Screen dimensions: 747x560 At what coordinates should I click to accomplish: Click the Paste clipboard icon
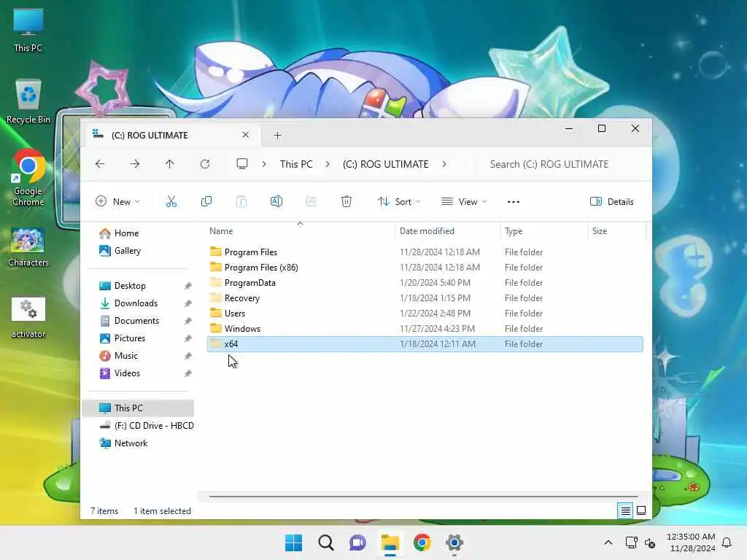tap(241, 201)
